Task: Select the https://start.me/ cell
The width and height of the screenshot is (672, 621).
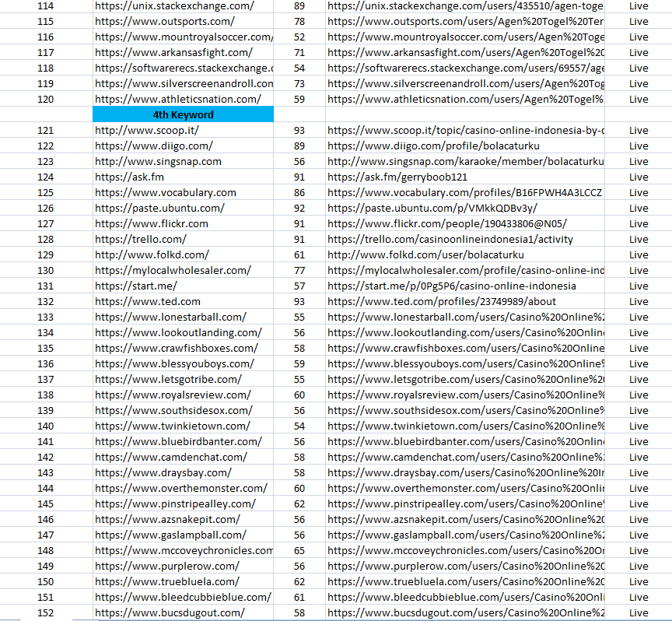Action: (x=183, y=286)
